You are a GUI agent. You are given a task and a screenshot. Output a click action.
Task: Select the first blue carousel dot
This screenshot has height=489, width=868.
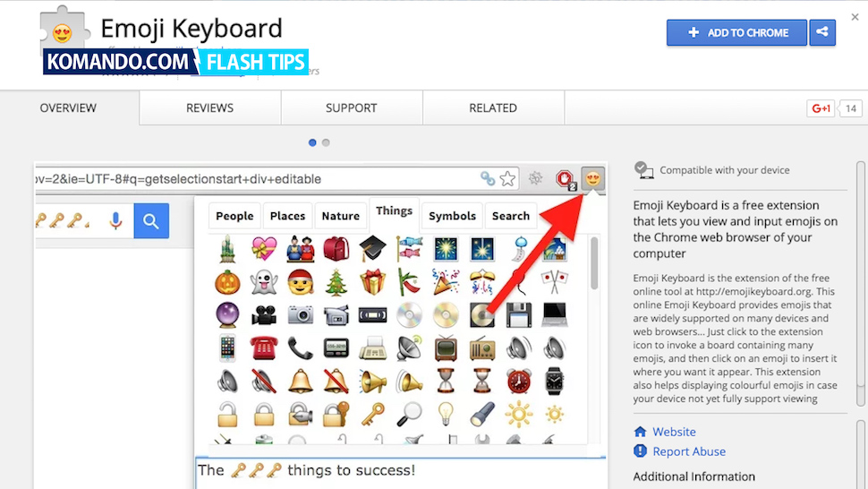click(312, 143)
